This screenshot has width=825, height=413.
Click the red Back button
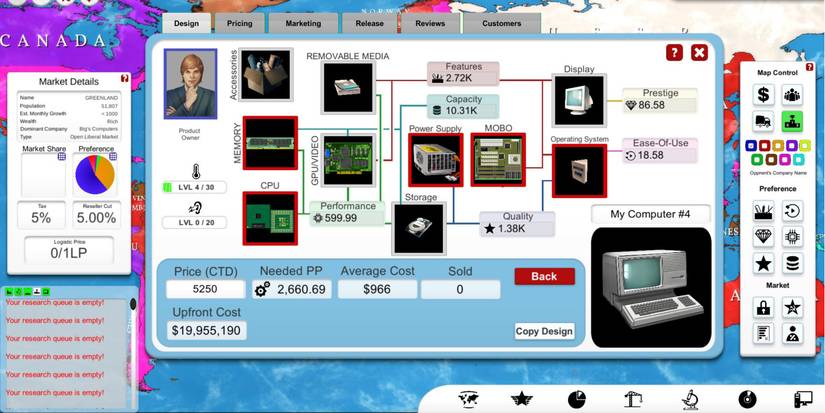coord(545,276)
